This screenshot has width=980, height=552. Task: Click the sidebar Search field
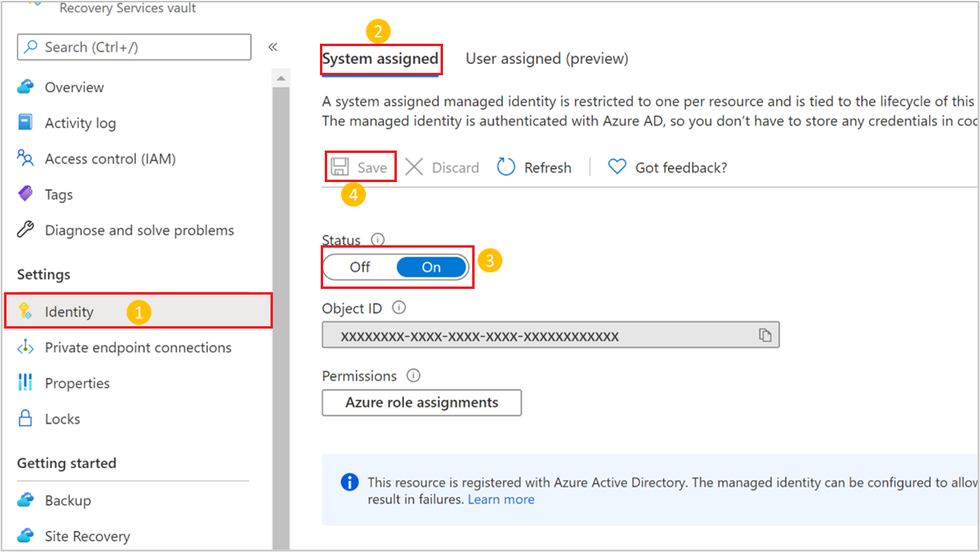pyautogui.click(x=134, y=47)
